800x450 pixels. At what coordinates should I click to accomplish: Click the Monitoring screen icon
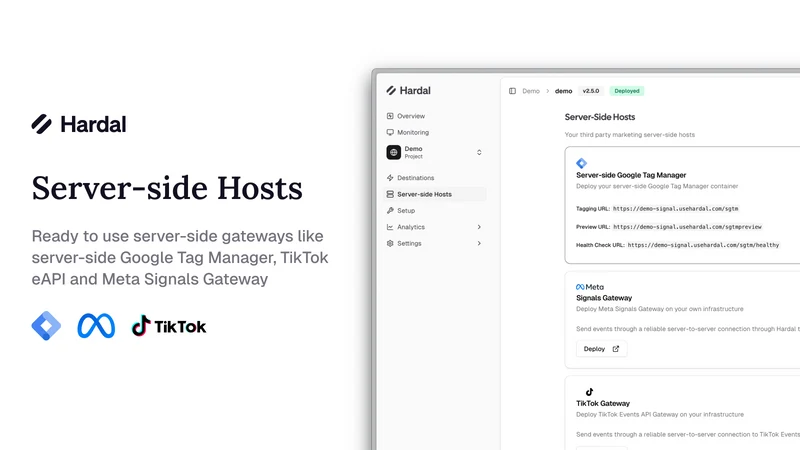coord(390,132)
